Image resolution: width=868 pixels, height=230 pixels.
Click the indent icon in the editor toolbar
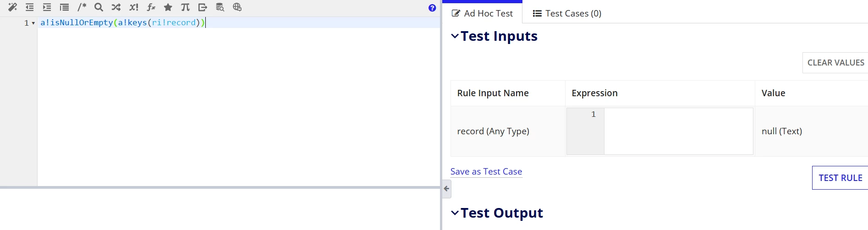pos(47,7)
